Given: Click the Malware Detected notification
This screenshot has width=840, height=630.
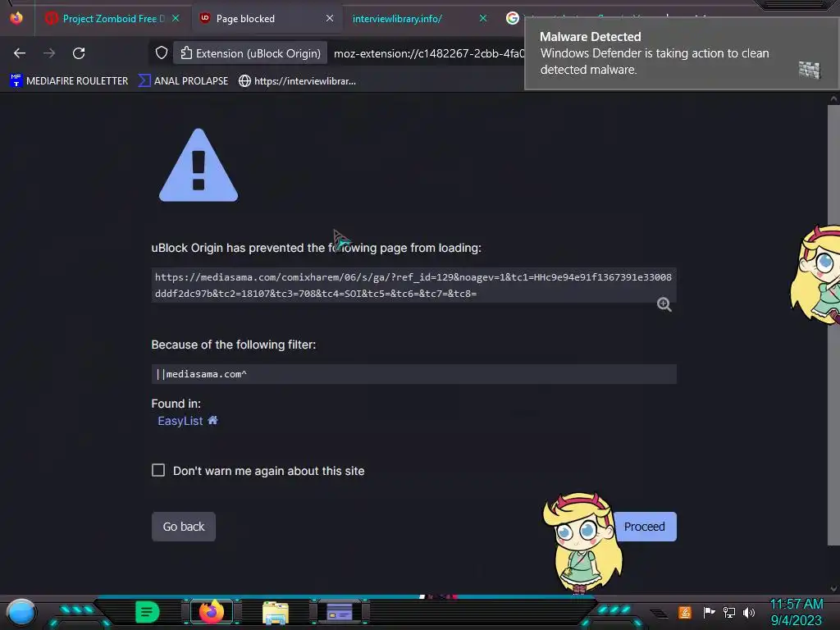Looking at the screenshot, I should (x=681, y=53).
